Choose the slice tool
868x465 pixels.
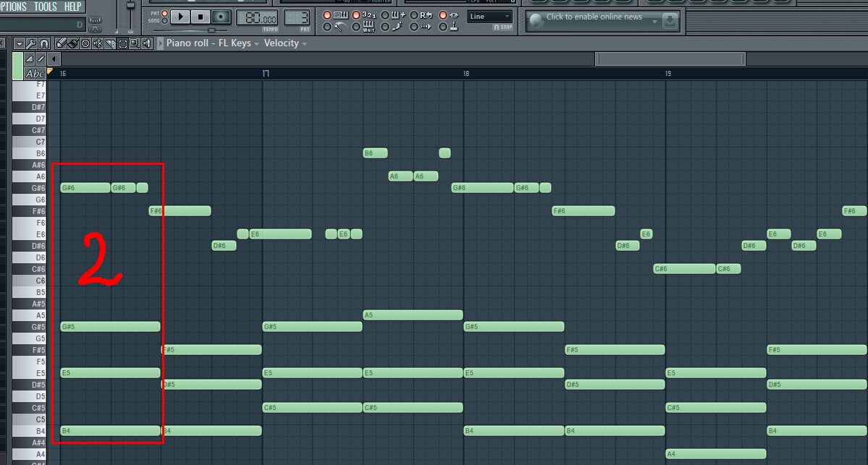tap(109, 43)
